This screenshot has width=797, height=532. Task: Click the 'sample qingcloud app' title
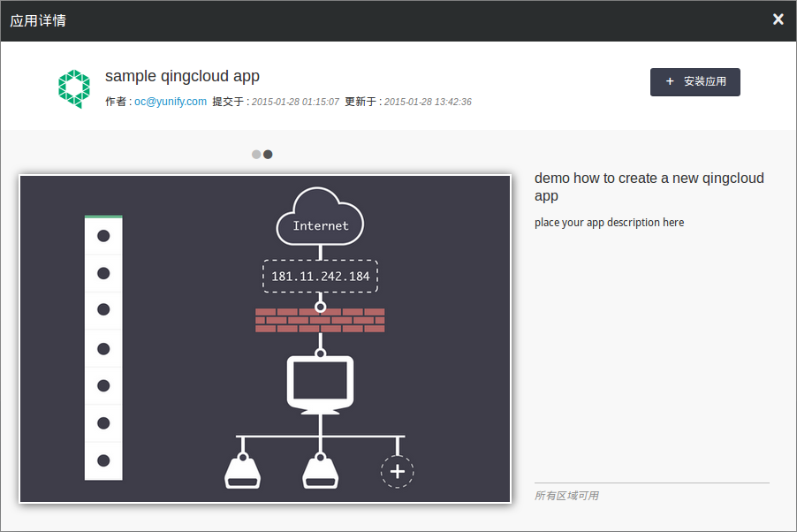[x=182, y=76]
